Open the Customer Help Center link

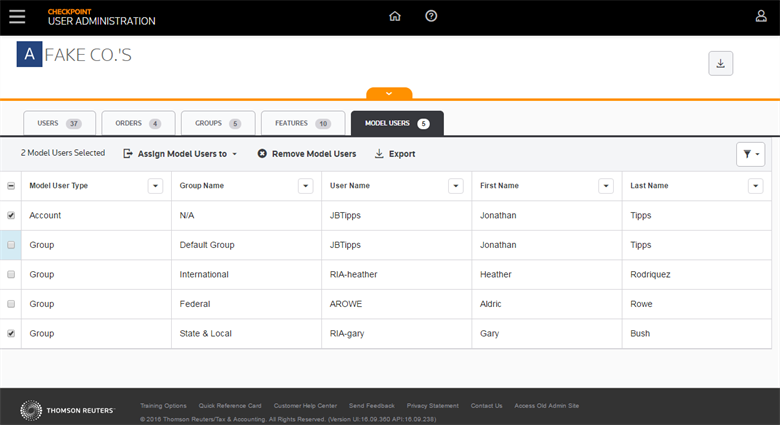(306, 406)
